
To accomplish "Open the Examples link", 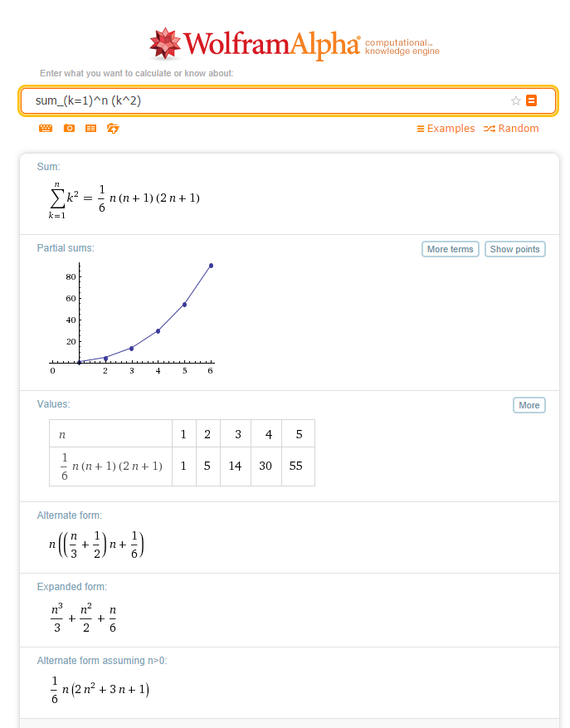I will pyautogui.click(x=446, y=129).
